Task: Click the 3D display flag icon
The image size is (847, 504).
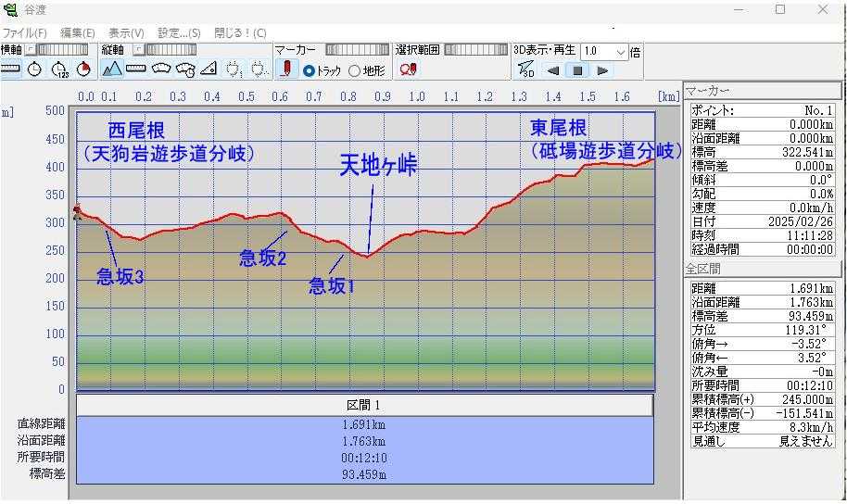Action: (525, 69)
